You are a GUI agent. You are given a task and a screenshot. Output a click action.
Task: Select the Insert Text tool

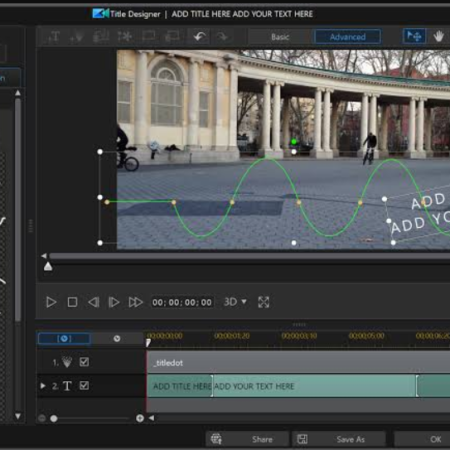54,36
